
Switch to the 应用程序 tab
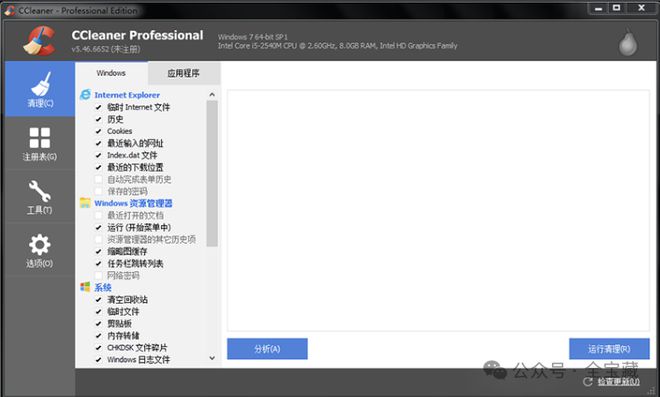pyautogui.click(x=184, y=74)
